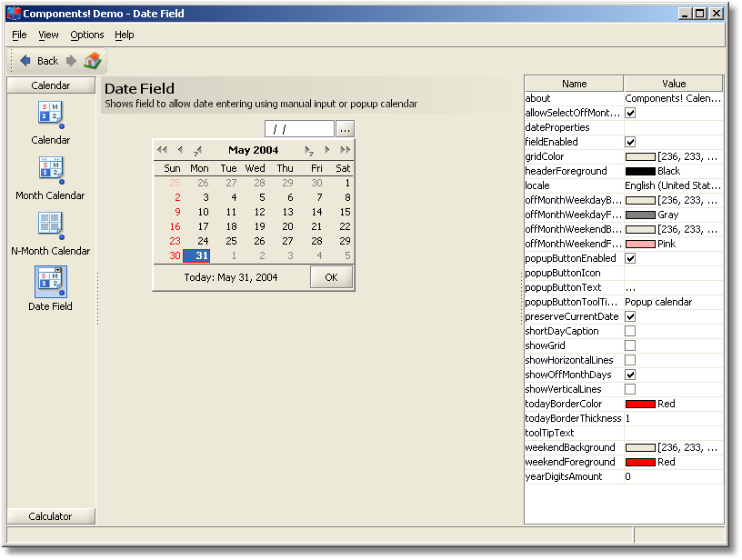Advance to next month using right arrow
742x560 pixels.
pyautogui.click(x=327, y=150)
